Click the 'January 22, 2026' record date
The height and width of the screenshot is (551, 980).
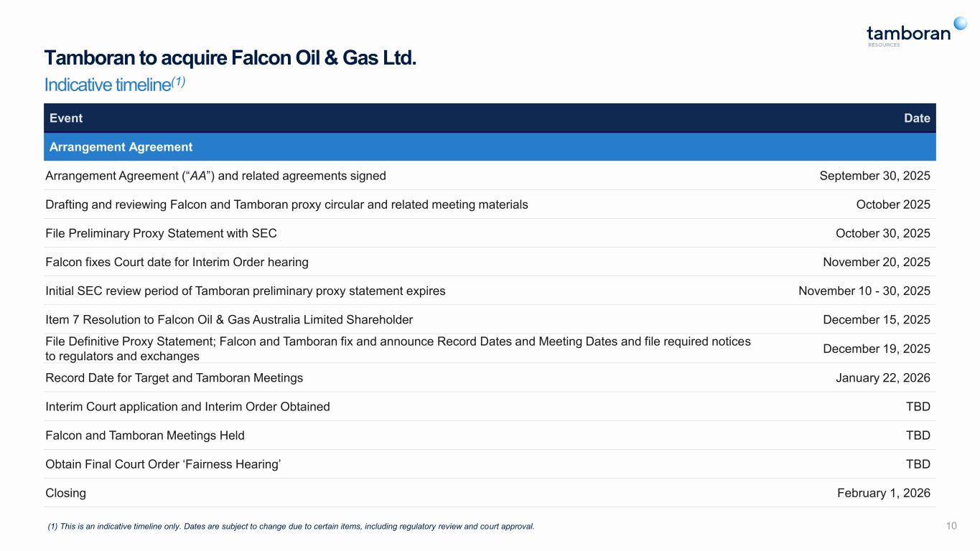[882, 377]
